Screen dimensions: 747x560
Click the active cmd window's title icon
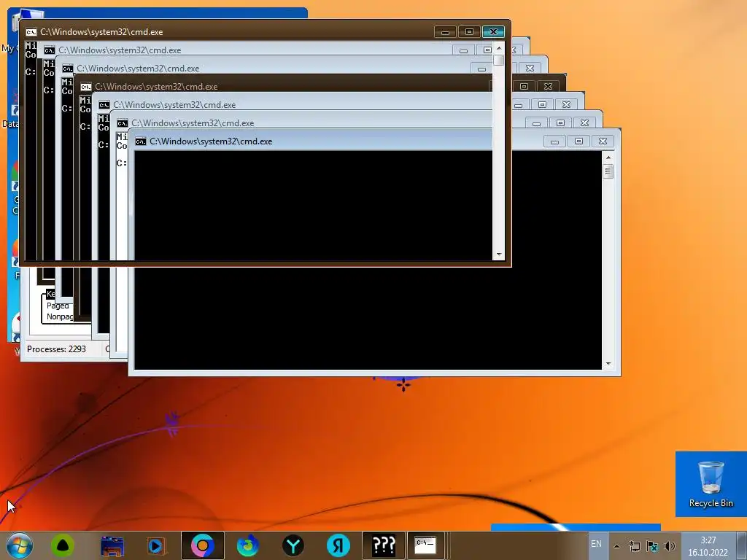click(x=31, y=32)
